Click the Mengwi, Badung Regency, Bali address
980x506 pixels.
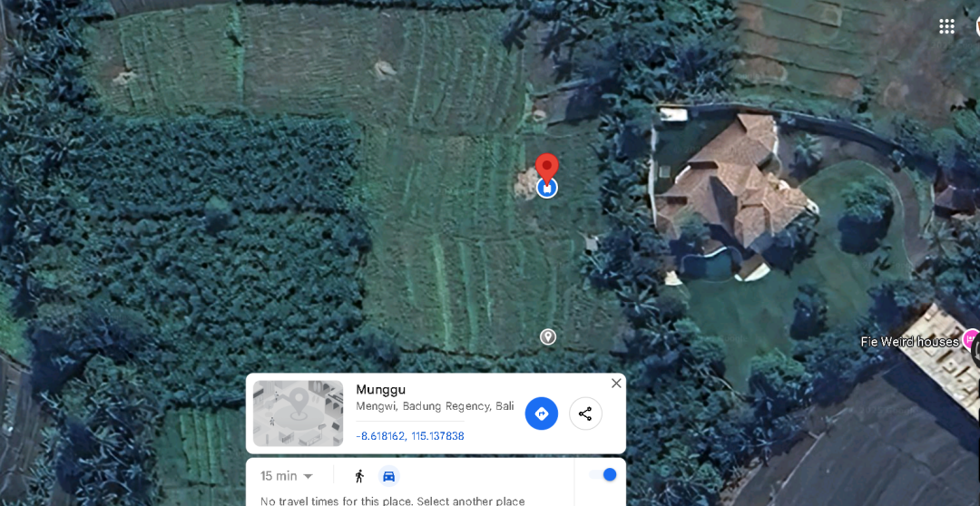point(435,406)
